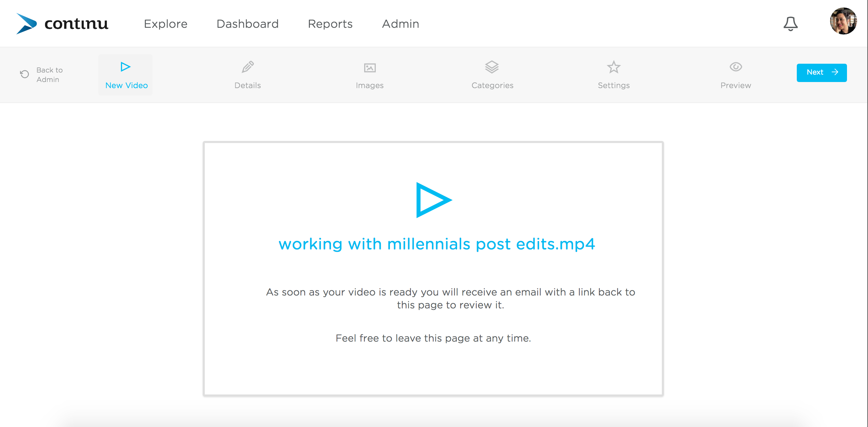Switch to the Categories step

(x=492, y=75)
